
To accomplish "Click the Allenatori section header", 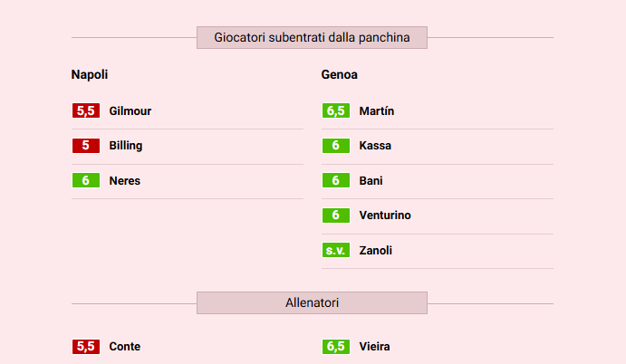I will tap(312, 303).
